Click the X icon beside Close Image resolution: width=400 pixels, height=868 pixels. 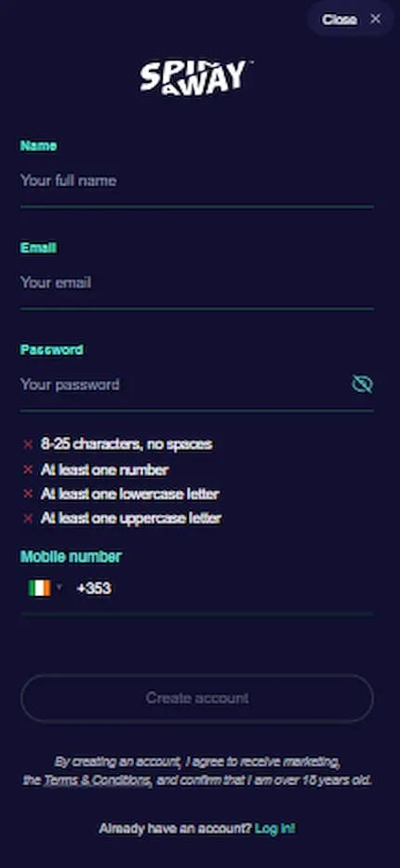pyautogui.click(x=376, y=20)
